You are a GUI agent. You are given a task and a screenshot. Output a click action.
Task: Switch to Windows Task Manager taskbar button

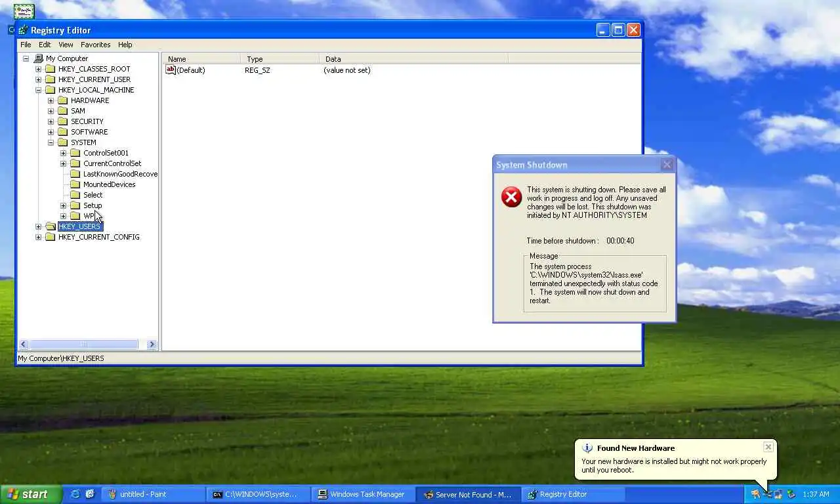point(363,494)
